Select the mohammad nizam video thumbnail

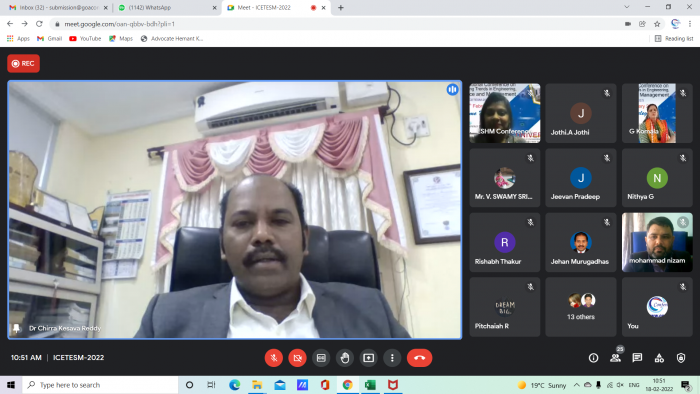click(x=657, y=242)
